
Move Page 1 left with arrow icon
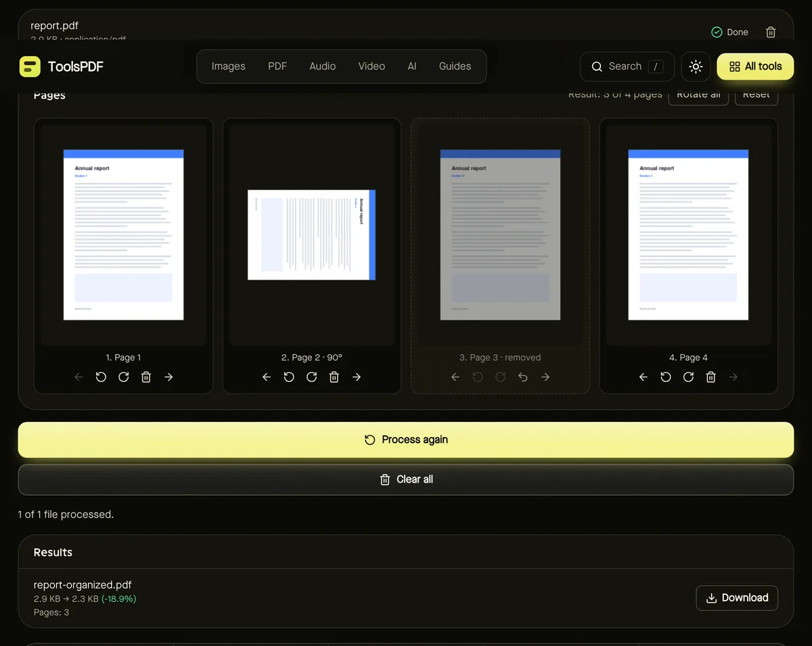pos(78,377)
